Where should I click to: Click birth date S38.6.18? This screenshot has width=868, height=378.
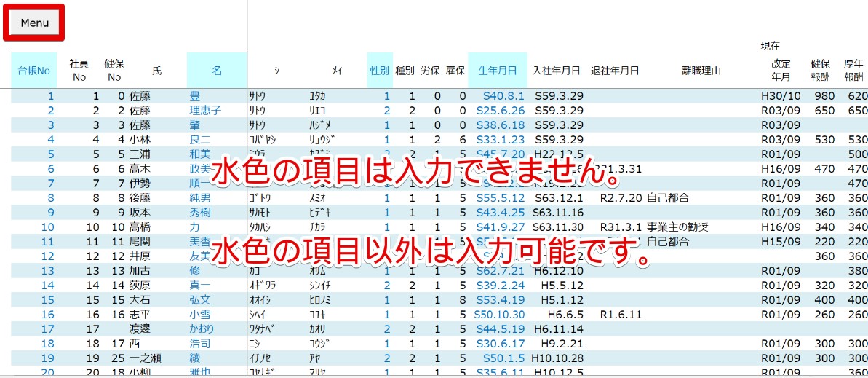point(501,125)
